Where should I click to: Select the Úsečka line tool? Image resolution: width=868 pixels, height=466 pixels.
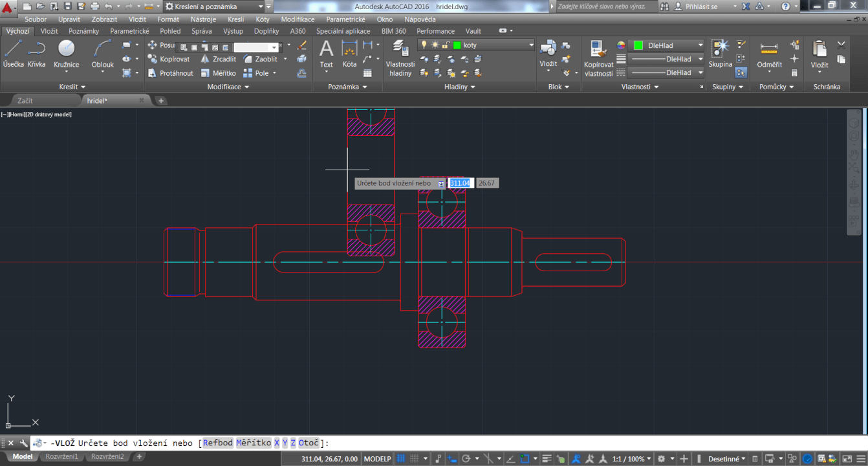14,54
